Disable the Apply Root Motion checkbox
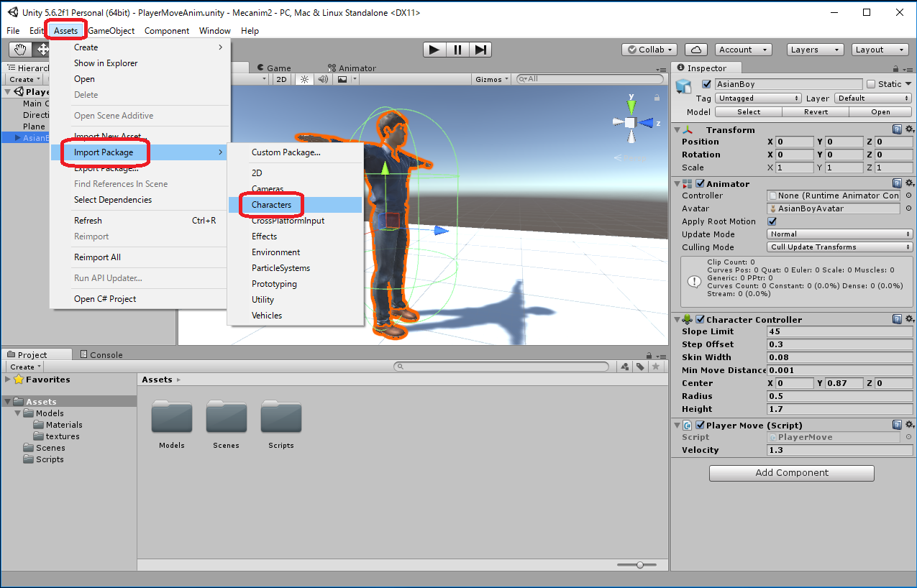 point(772,221)
